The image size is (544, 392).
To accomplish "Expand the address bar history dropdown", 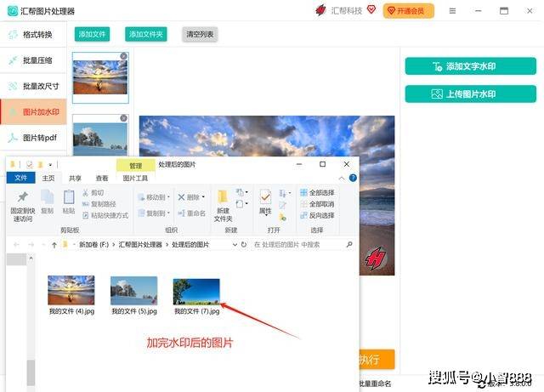I will point(235,245).
